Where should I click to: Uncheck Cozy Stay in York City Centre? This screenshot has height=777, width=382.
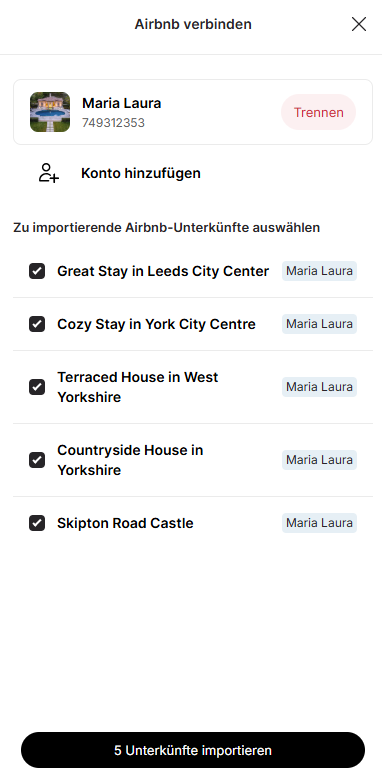click(x=37, y=324)
